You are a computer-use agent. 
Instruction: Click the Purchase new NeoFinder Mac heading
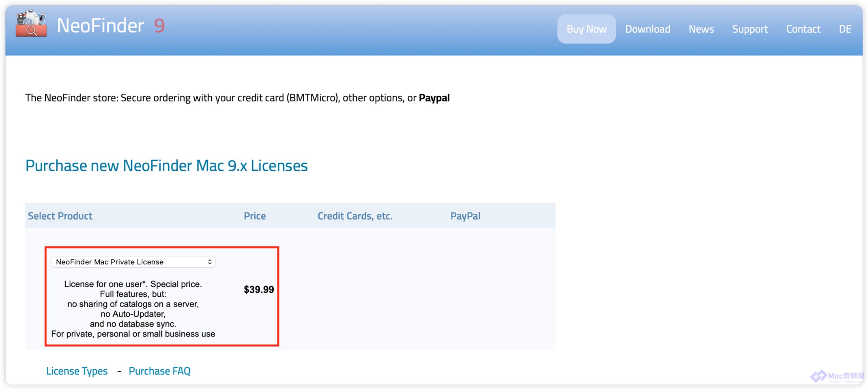click(166, 166)
